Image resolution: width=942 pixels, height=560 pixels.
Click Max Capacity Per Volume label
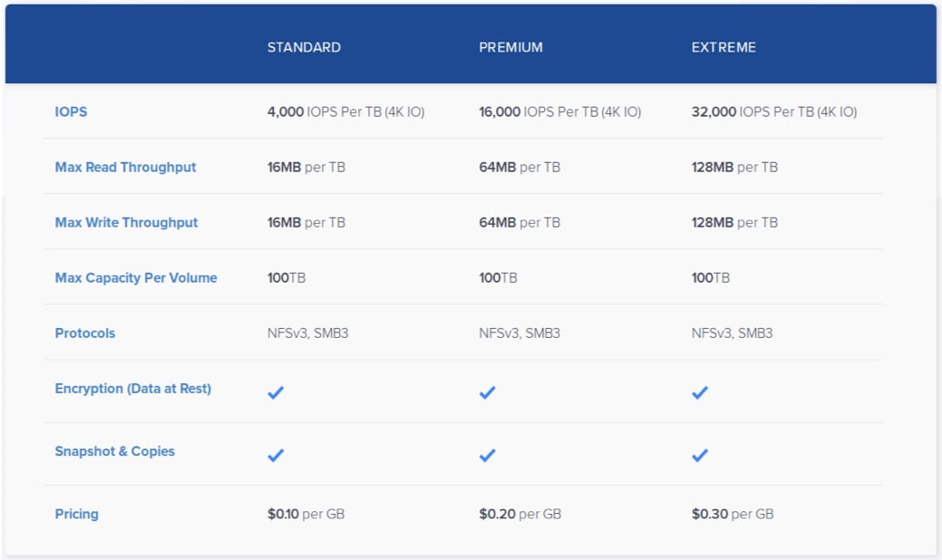(136, 277)
